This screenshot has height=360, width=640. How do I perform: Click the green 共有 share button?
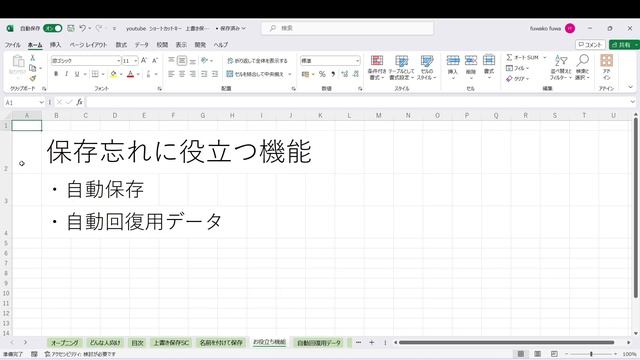coord(624,44)
